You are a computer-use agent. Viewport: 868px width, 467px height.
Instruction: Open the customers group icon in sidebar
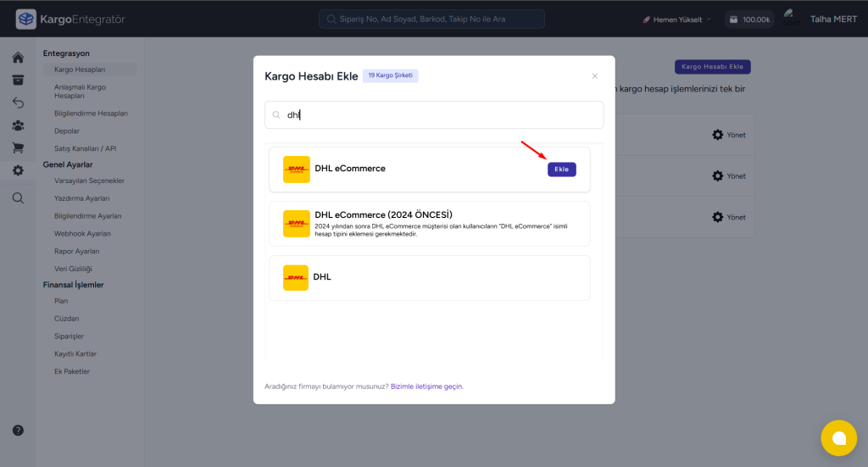pos(18,125)
